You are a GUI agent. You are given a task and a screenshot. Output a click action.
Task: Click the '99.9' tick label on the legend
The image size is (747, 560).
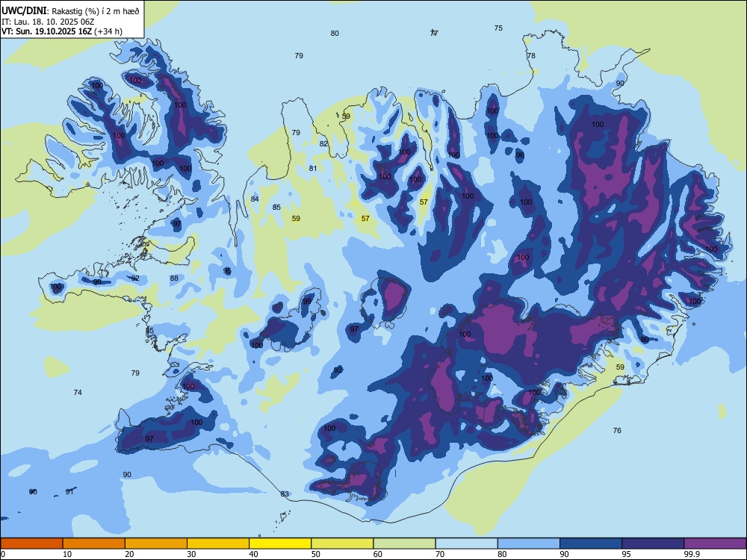click(x=691, y=554)
